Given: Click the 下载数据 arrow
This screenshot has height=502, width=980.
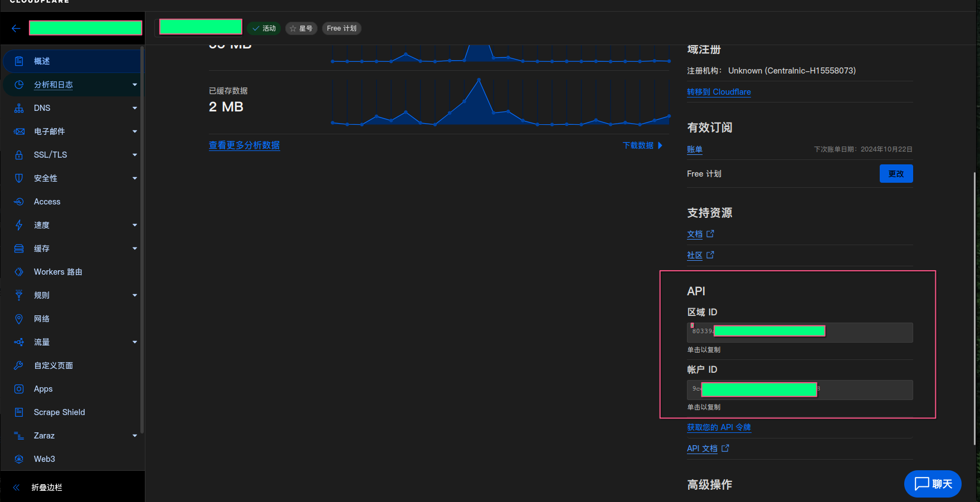Looking at the screenshot, I should 660,145.
